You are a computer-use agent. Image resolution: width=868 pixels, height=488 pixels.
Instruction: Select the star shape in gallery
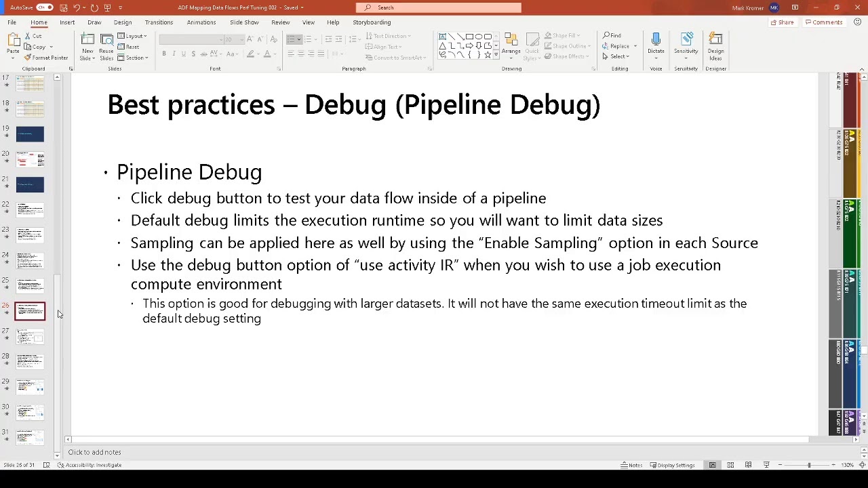click(487, 55)
